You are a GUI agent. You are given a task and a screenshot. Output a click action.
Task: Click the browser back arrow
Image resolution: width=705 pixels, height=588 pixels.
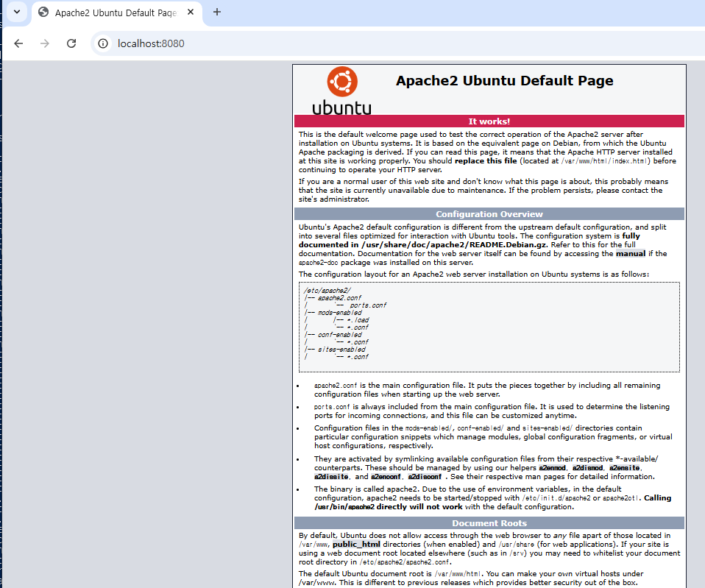[18, 43]
